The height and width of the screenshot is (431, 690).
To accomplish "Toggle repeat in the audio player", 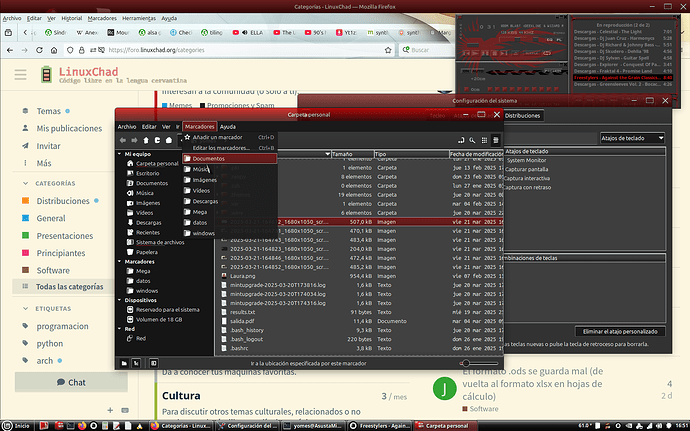I will point(547,53).
